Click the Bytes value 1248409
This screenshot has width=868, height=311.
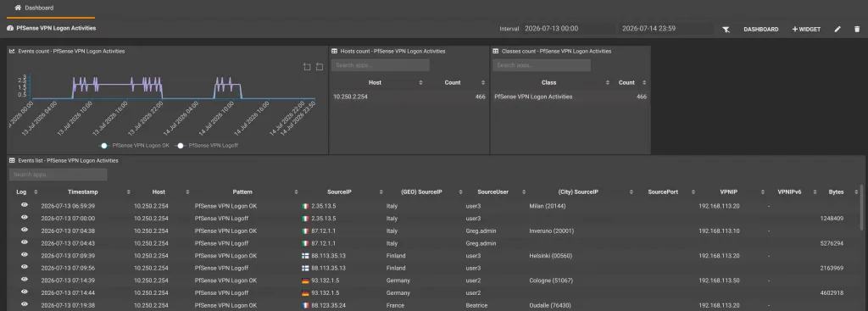pyautogui.click(x=832, y=219)
